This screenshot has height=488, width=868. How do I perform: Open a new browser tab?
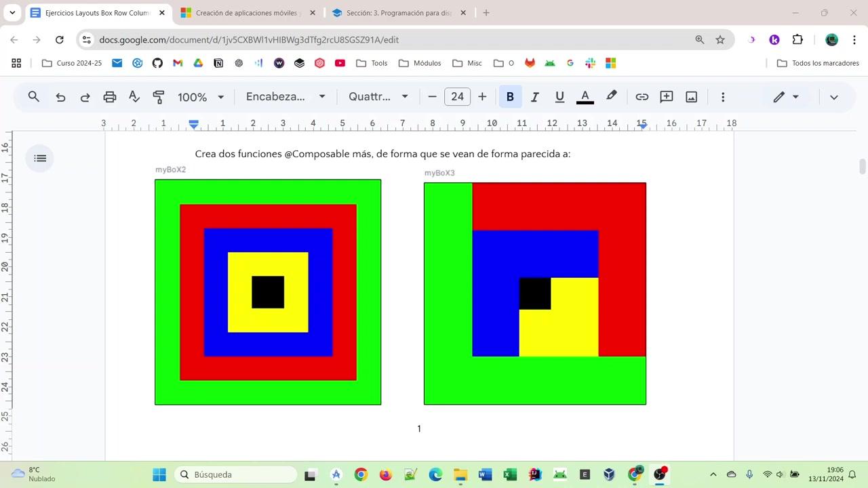click(x=486, y=13)
